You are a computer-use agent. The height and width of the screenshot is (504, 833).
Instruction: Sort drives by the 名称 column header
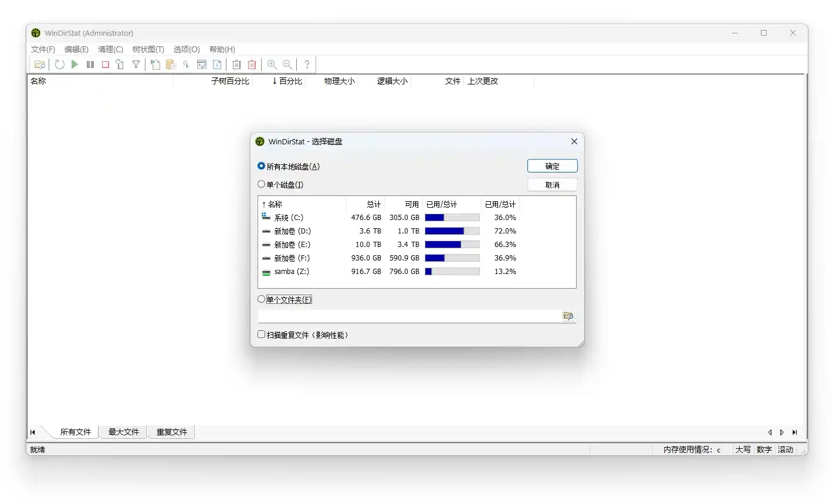click(x=302, y=204)
